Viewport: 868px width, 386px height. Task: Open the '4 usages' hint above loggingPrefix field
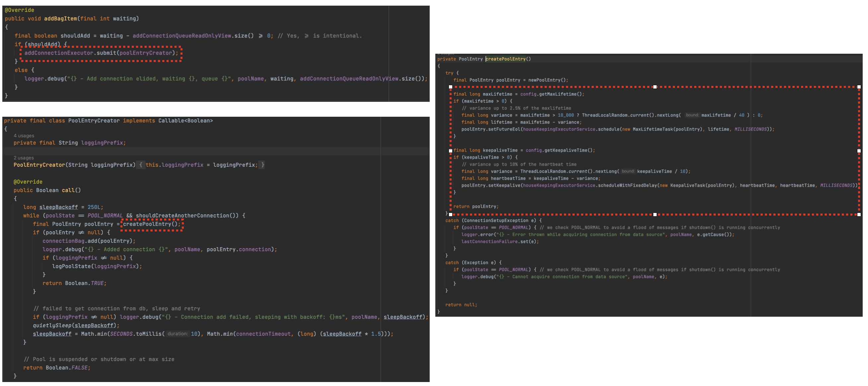coord(24,136)
